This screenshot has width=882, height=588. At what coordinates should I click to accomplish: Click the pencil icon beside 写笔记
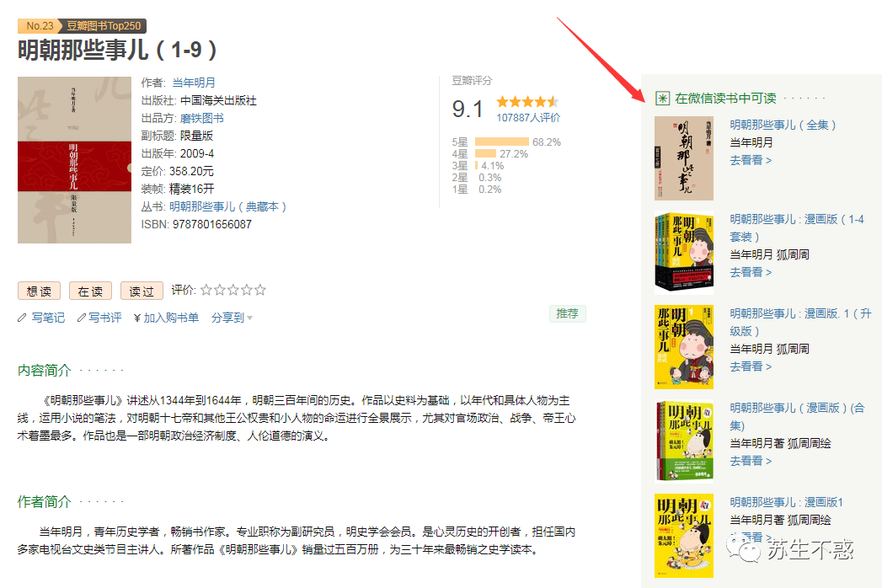click(22, 318)
